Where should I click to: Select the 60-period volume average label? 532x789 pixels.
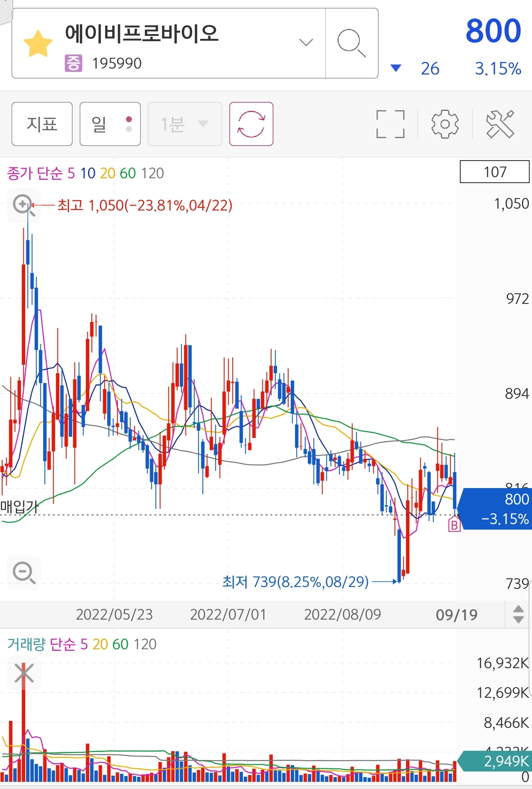click(120, 644)
